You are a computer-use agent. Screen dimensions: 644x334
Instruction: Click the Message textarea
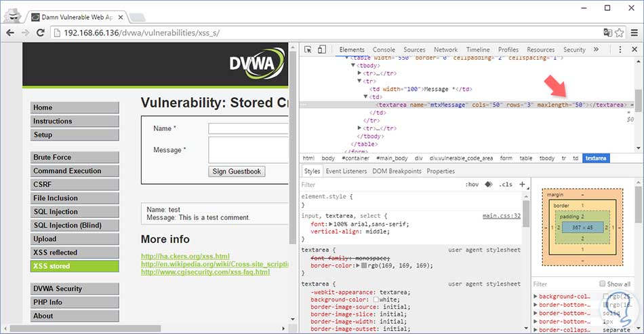(x=249, y=150)
